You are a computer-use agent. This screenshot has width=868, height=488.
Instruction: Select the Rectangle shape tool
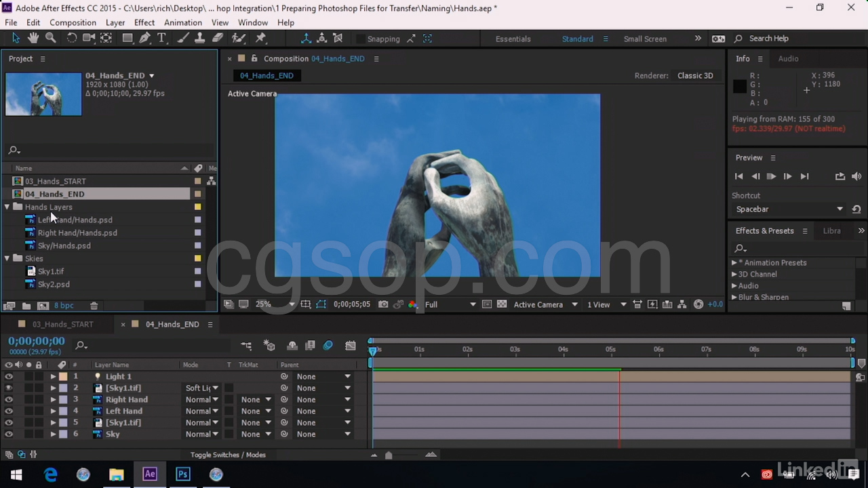127,39
